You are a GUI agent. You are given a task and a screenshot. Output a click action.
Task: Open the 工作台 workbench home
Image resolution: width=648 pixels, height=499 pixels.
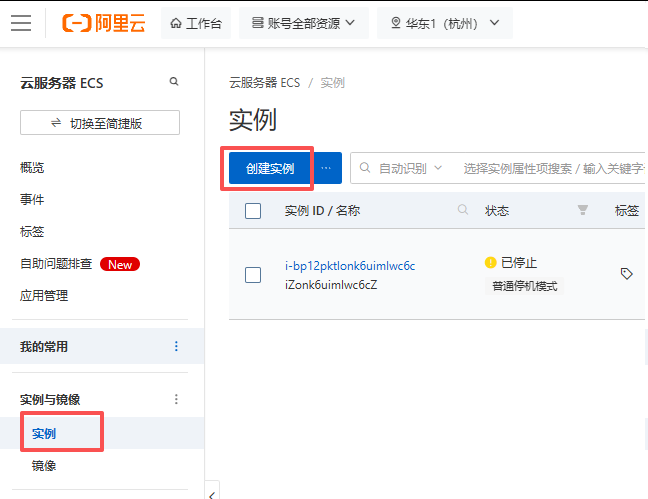coord(196,23)
